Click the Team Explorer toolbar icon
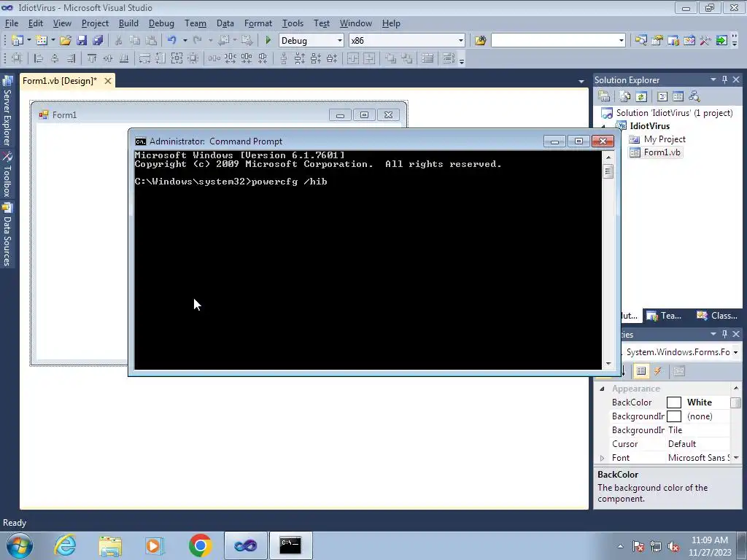The width and height of the screenshot is (747, 560). pos(673,41)
